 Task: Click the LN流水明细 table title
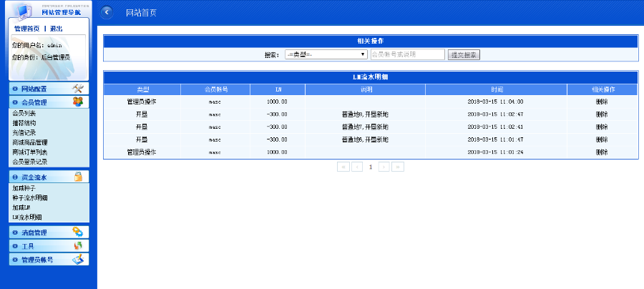tap(371, 77)
